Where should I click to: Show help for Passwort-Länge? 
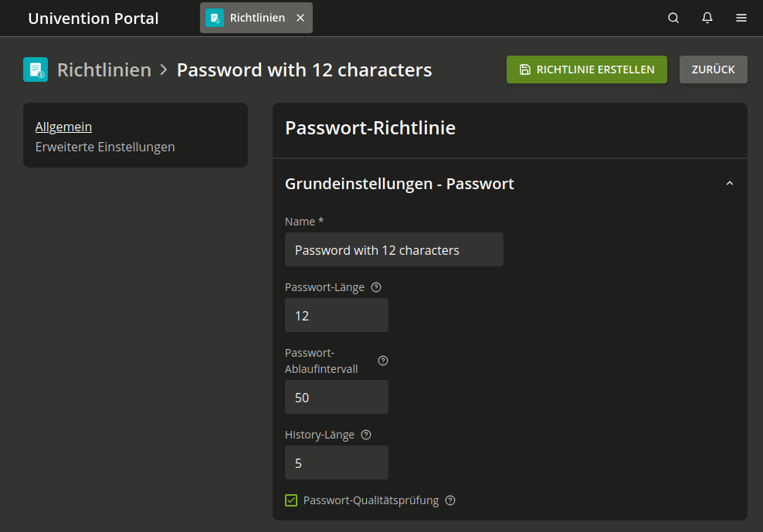[x=376, y=287]
